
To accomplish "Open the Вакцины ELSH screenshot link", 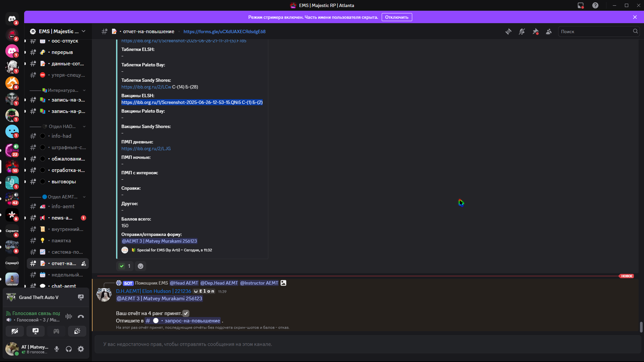I will coord(181,102).
